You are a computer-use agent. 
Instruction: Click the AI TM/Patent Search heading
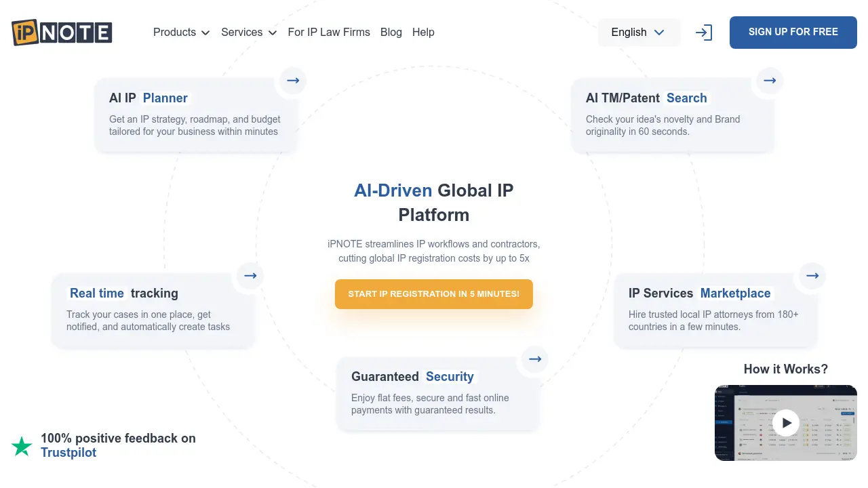tap(647, 98)
